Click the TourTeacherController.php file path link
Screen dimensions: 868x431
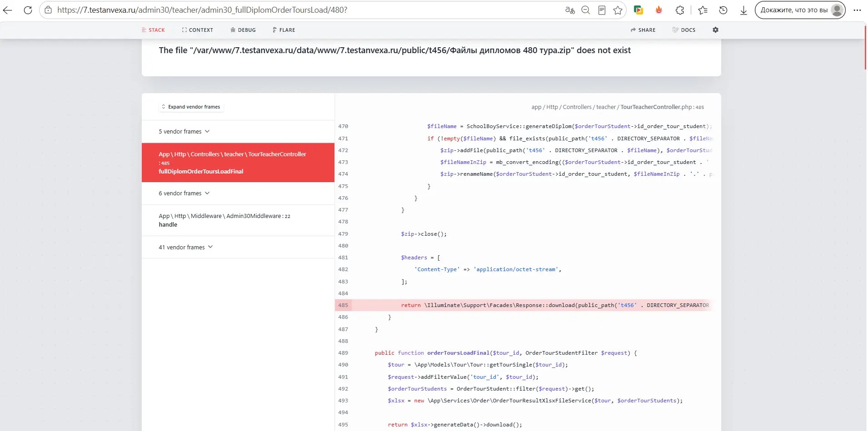click(x=618, y=107)
